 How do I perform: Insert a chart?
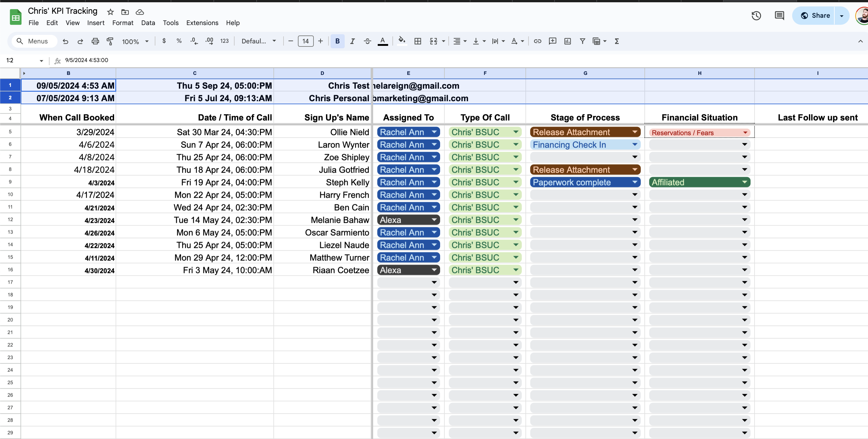click(567, 41)
